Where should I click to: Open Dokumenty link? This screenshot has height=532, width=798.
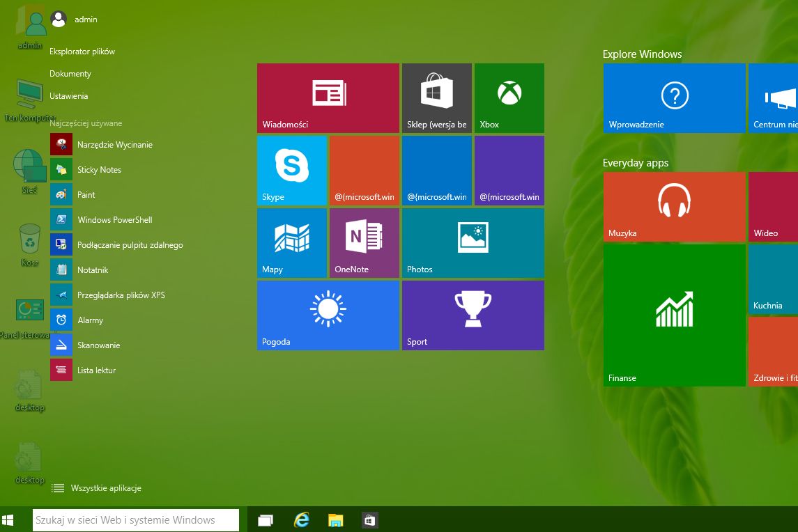pos(70,74)
